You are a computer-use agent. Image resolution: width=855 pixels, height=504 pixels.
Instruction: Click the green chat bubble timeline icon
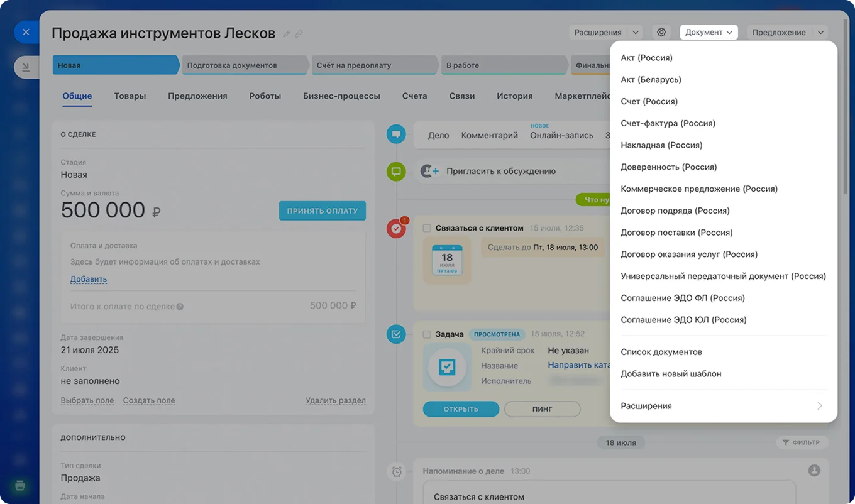(x=396, y=171)
